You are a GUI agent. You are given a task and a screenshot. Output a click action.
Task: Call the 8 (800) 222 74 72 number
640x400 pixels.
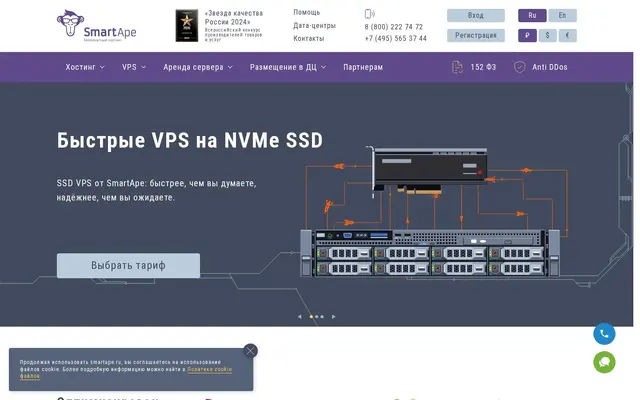point(393,27)
